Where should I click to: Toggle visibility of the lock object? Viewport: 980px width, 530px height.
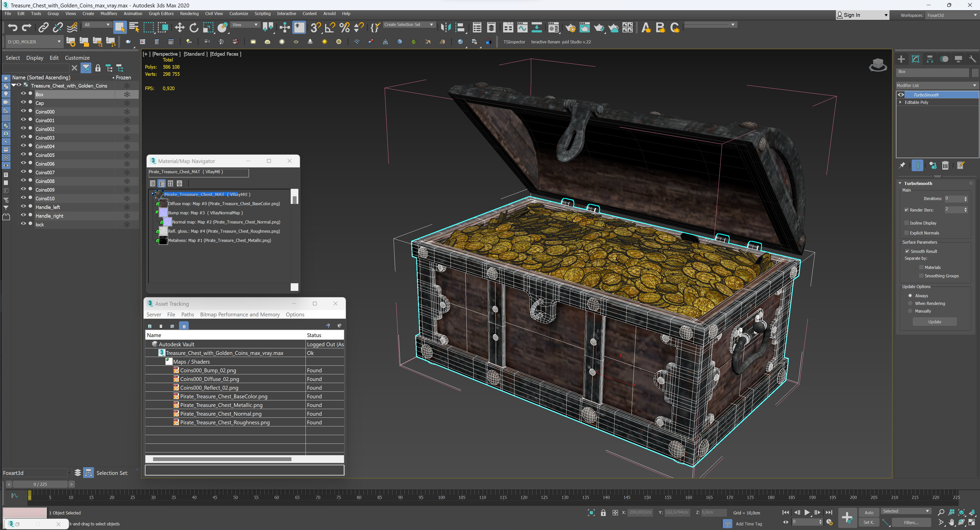coord(23,224)
